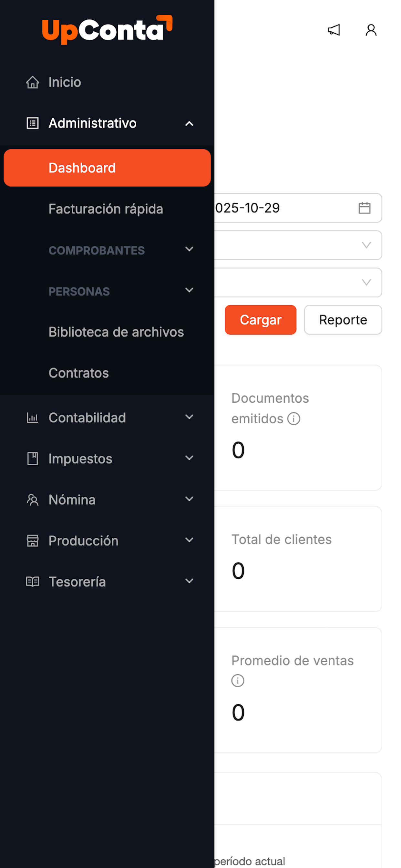Click the Documentos emitidos label
401x868 pixels.
click(270, 408)
